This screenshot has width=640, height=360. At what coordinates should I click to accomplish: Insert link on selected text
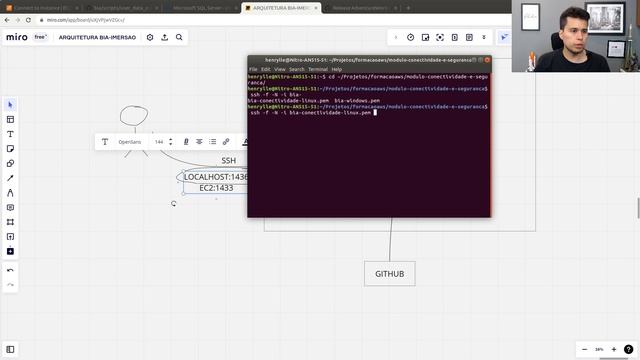pyautogui.click(x=226, y=142)
